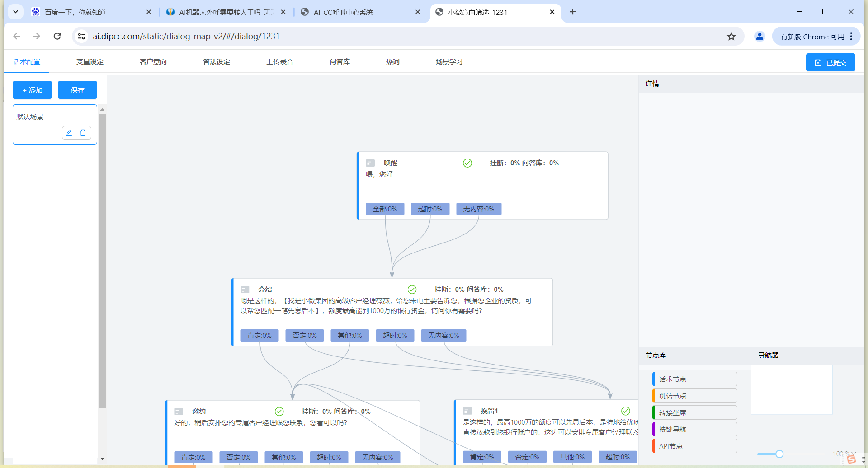Open site info icon in address bar
Screen dimensions: 868x468
(x=81, y=37)
